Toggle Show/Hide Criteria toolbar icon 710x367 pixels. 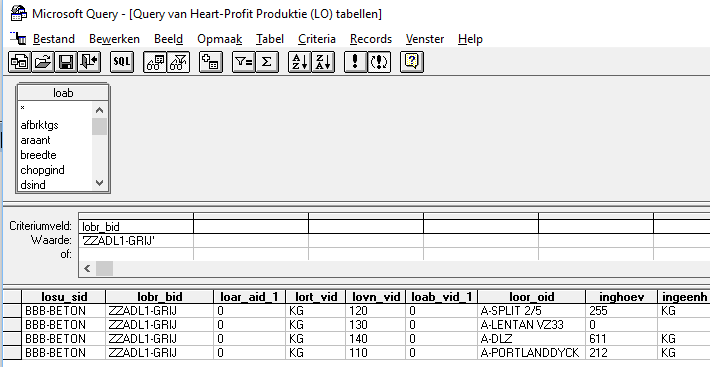coord(178,62)
